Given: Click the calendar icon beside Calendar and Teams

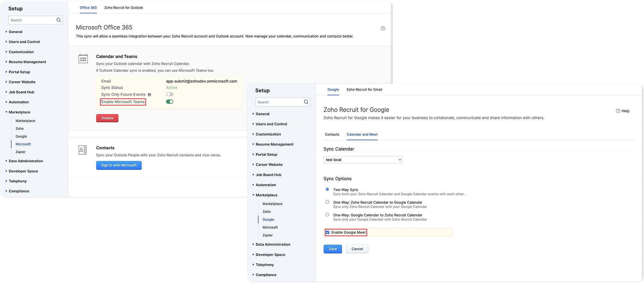Looking at the screenshot, I should [83, 59].
